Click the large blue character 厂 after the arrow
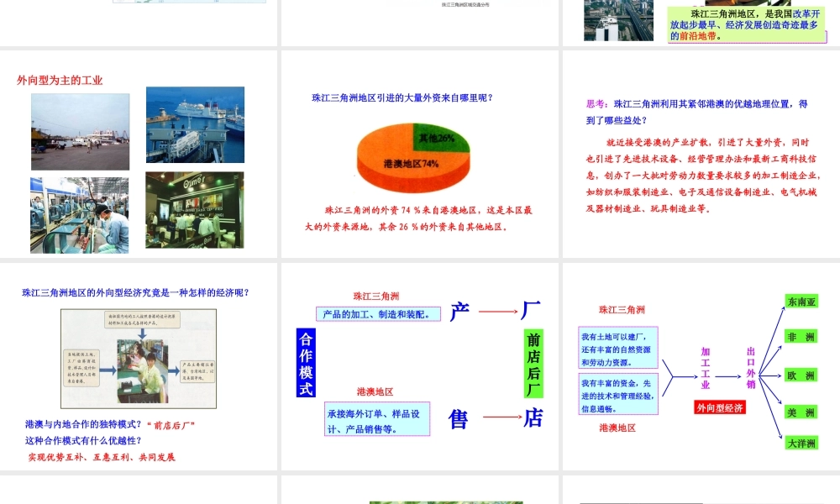840x504 pixels. point(531,310)
